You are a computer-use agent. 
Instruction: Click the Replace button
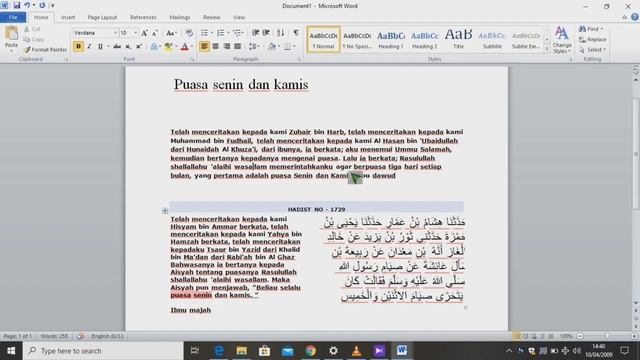coord(593,40)
